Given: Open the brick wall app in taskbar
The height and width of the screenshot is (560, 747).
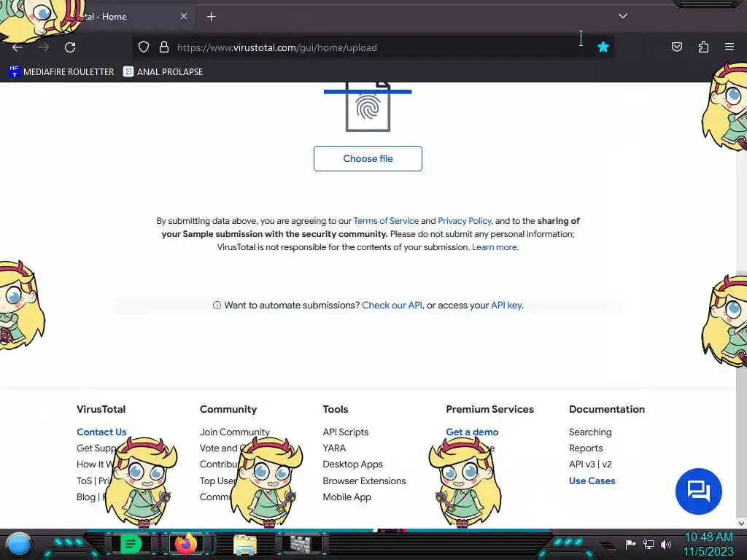Looking at the screenshot, I should (301, 544).
